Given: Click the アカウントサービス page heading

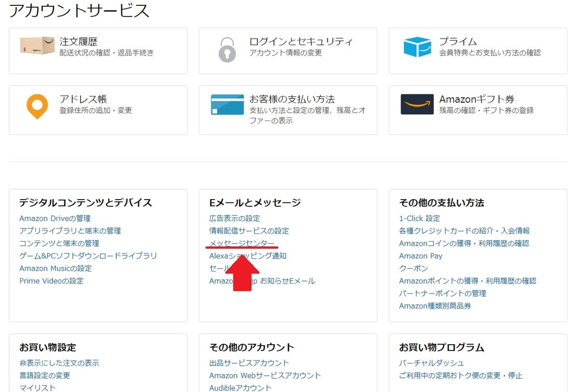Looking at the screenshot, I should 80,10.
